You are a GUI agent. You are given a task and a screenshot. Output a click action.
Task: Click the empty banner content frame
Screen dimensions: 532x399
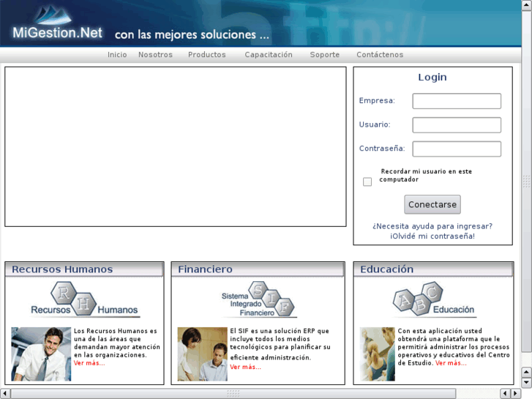[176, 146]
